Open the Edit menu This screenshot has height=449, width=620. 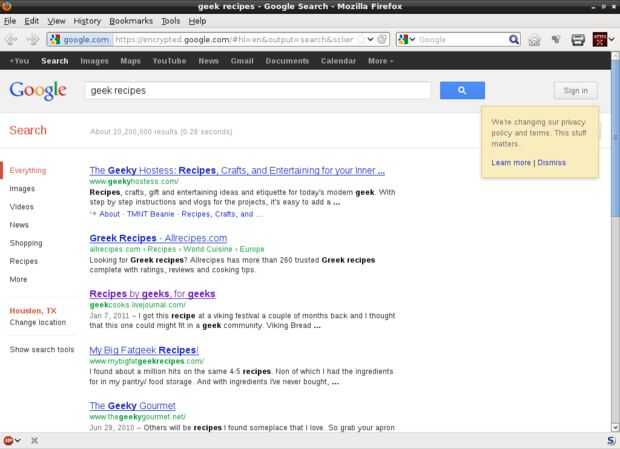[31, 21]
